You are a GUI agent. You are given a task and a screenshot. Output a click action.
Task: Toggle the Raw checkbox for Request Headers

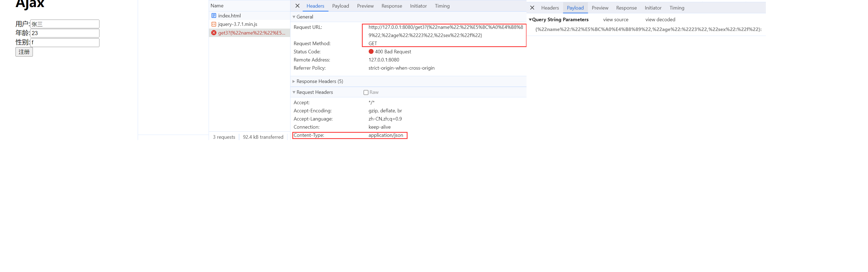[x=366, y=92]
